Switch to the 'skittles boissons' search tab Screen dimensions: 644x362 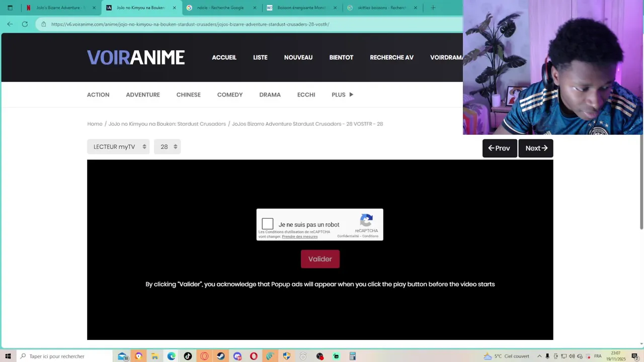pyautogui.click(x=381, y=8)
